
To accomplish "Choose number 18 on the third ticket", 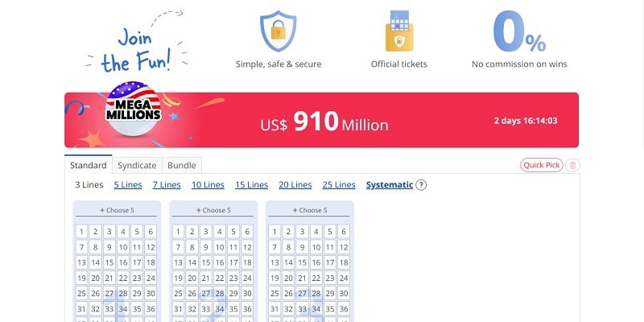I will tap(344, 263).
